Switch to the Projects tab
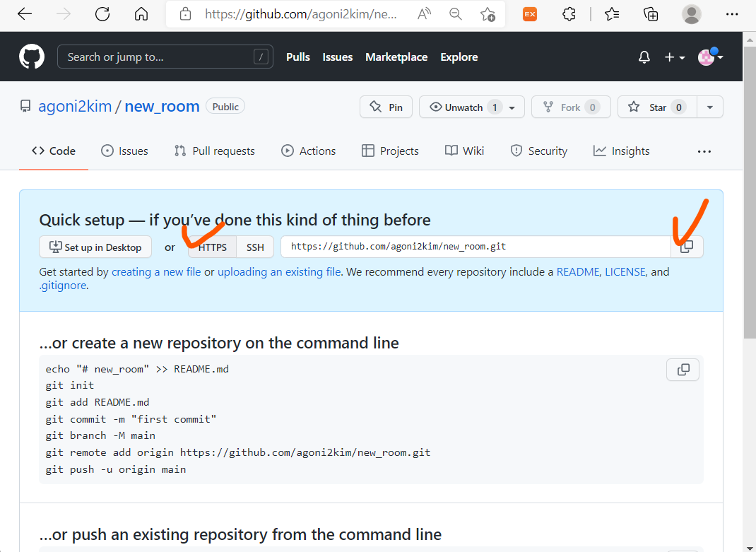 [x=390, y=151]
